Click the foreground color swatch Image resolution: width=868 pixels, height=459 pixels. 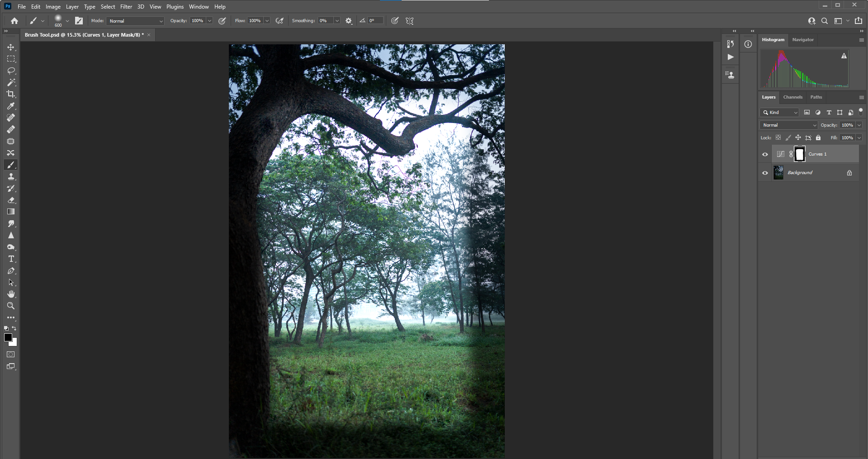[8, 337]
